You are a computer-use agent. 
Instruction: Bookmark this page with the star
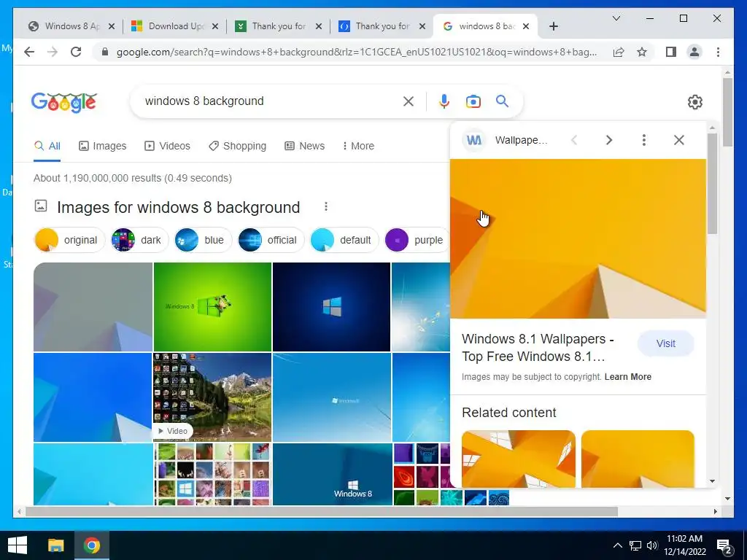point(642,52)
